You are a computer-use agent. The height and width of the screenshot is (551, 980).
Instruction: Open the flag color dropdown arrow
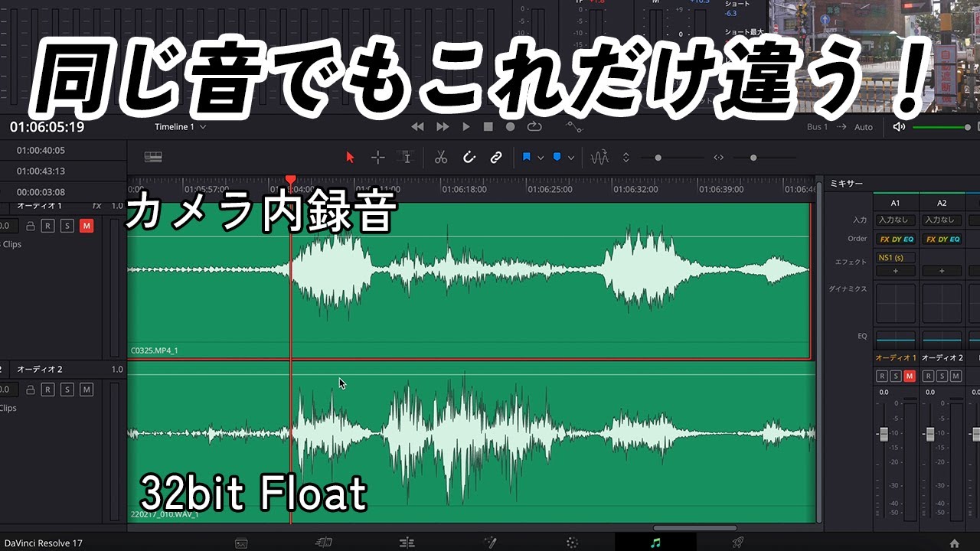(x=541, y=158)
